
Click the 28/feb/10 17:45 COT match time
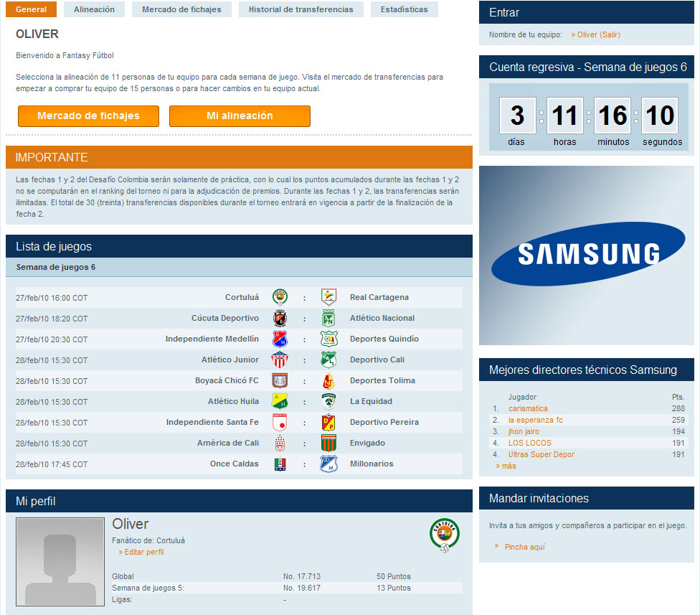pos(52,464)
